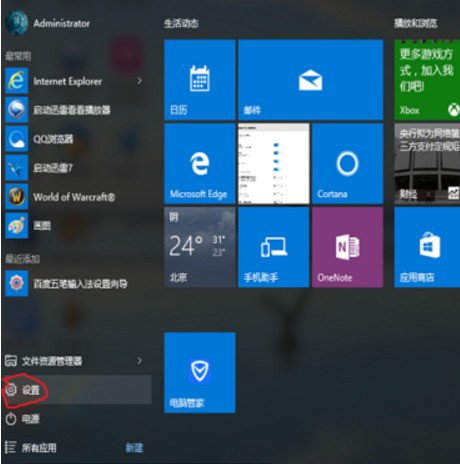
Task: Click the 新建 label beside all apps
Action: click(x=134, y=448)
